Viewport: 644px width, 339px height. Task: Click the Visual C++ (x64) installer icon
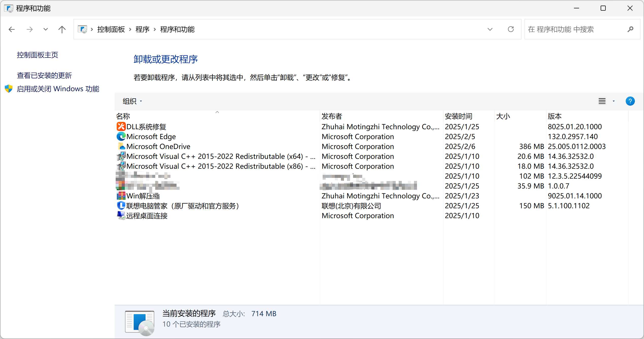point(121,156)
